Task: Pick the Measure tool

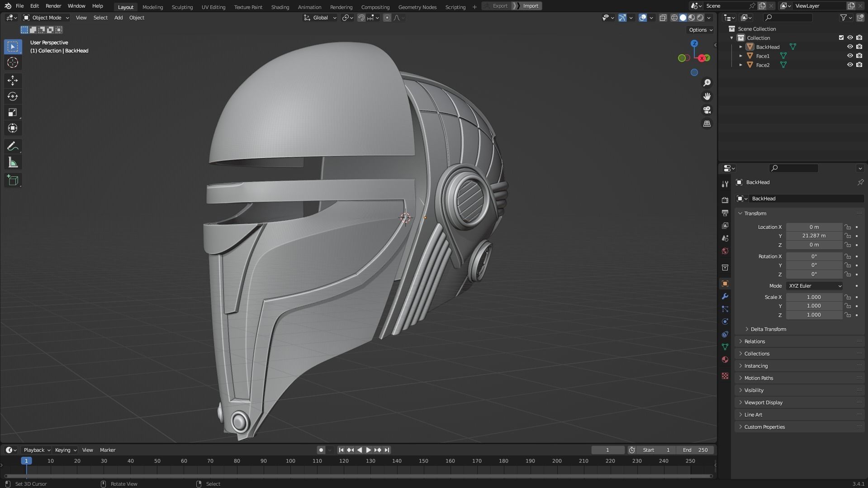Action: (13, 163)
